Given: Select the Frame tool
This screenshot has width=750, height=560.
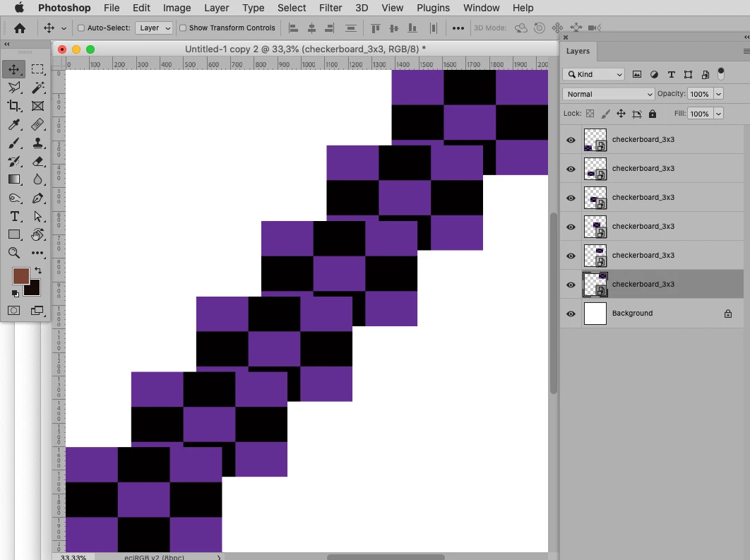Looking at the screenshot, I should (37, 106).
